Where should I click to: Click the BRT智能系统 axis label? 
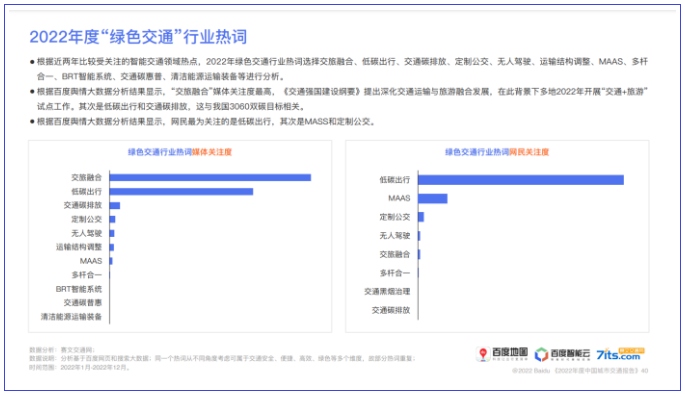[79, 289]
